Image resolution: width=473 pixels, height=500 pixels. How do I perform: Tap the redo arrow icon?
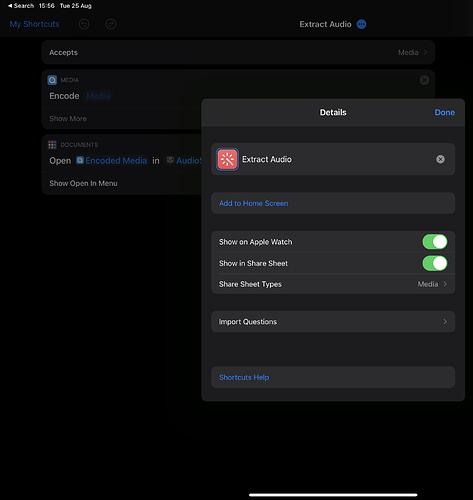[111, 24]
